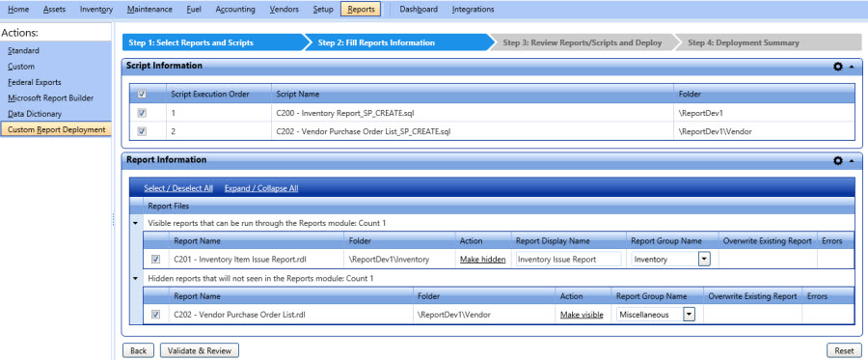Click \ReportDev1\Inventory folder cell
This screenshot has height=360, width=868.
[399, 260]
